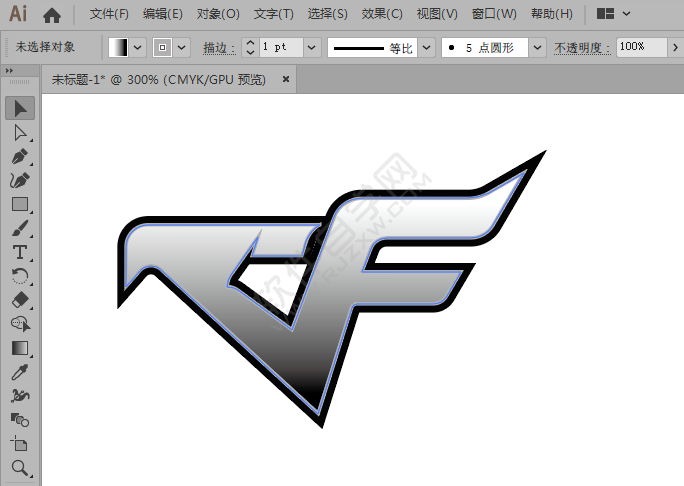684x486 pixels.
Task: Open the 文件(F) menu
Action: pyautogui.click(x=109, y=14)
